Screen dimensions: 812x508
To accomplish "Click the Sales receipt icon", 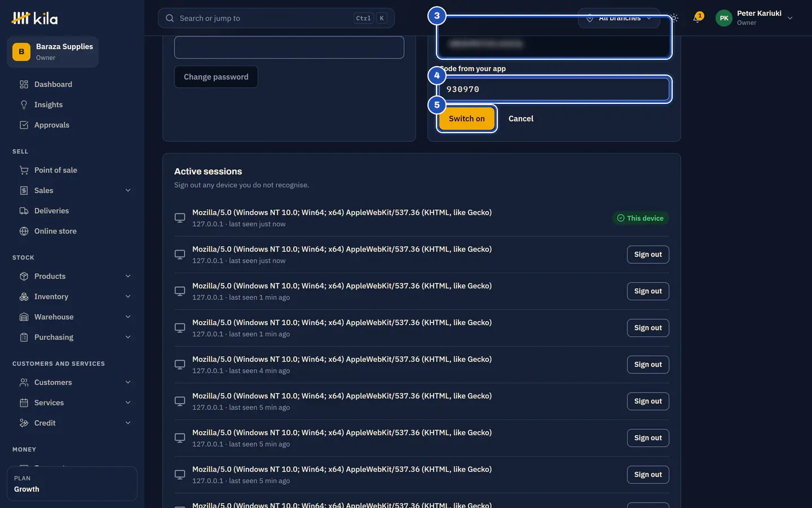I will (24, 190).
